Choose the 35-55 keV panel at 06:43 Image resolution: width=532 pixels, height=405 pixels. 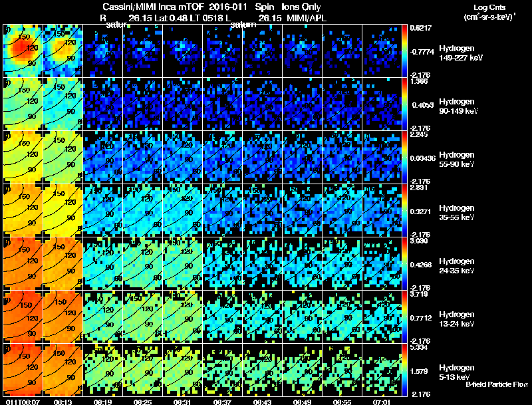[262, 210]
